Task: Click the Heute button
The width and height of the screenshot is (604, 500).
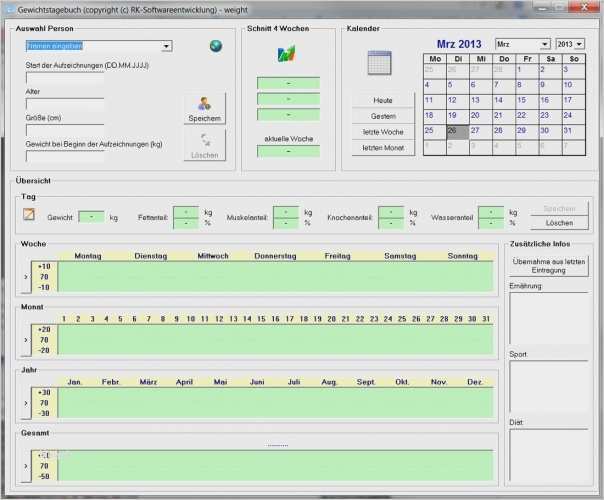Action: click(383, 101)
